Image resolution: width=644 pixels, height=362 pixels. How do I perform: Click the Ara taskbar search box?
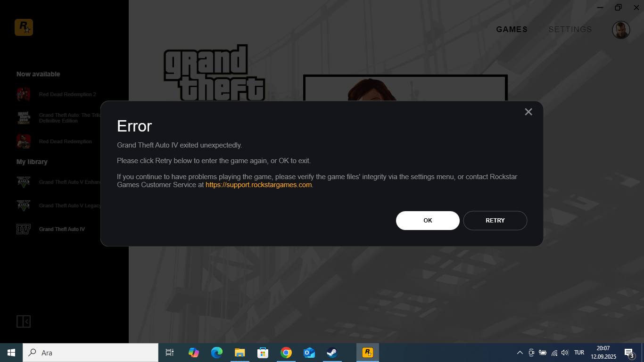pos(91,353)
